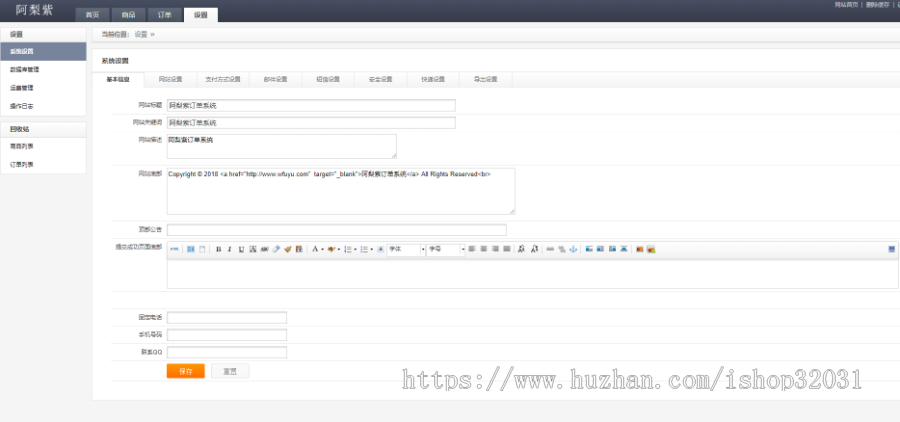
Task: Open the 商品 top navigation tab
Action: coord(128,15)
